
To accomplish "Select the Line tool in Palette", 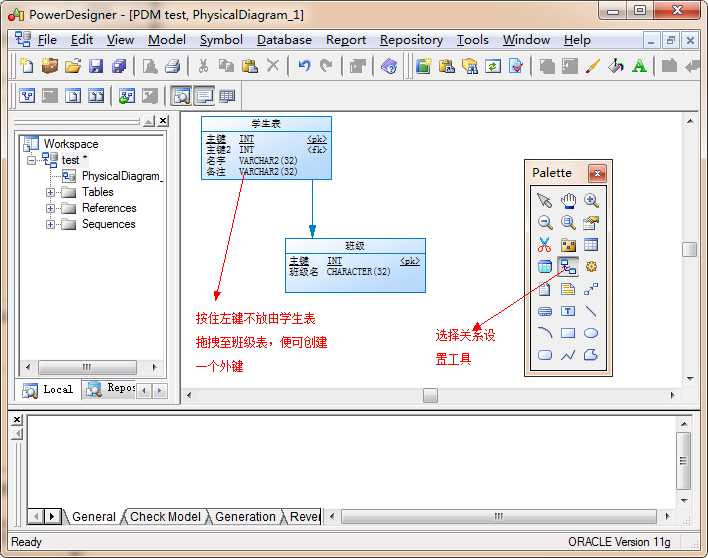I will [591, 311].
